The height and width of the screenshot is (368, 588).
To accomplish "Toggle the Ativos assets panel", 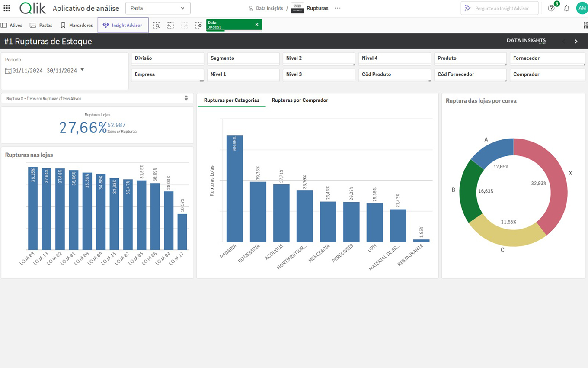I will click(x=12, y=26).
